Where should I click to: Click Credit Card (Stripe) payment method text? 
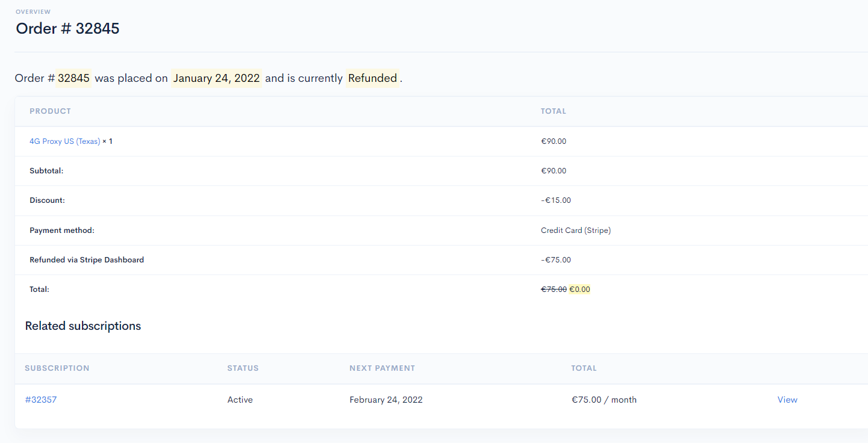[x=576, y=230]
